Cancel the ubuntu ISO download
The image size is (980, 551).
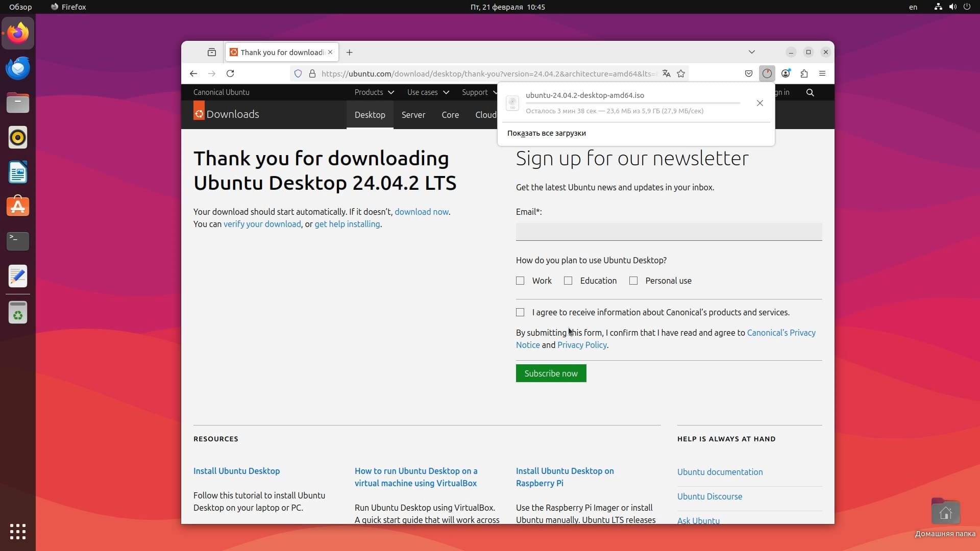(x=760, y=103)
